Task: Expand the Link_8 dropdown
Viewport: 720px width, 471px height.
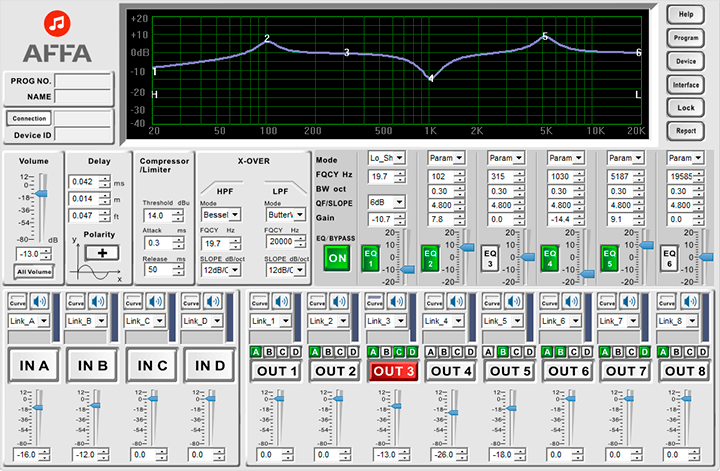Action: coord(677,321)
